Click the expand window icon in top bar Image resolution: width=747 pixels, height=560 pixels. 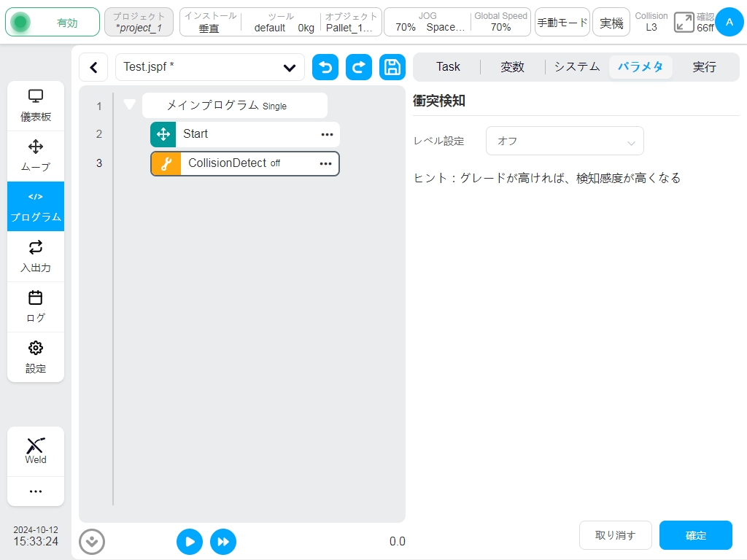(x=684, y=23)
